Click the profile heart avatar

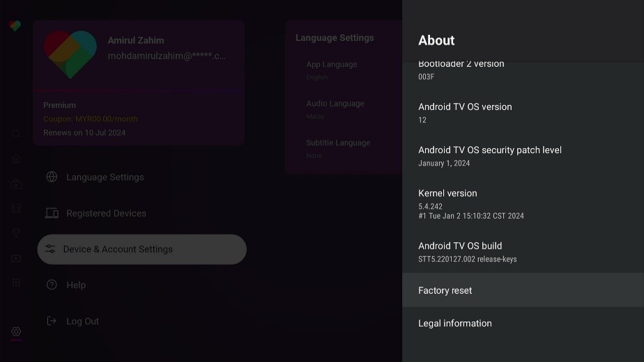click(x=70, y=54)
